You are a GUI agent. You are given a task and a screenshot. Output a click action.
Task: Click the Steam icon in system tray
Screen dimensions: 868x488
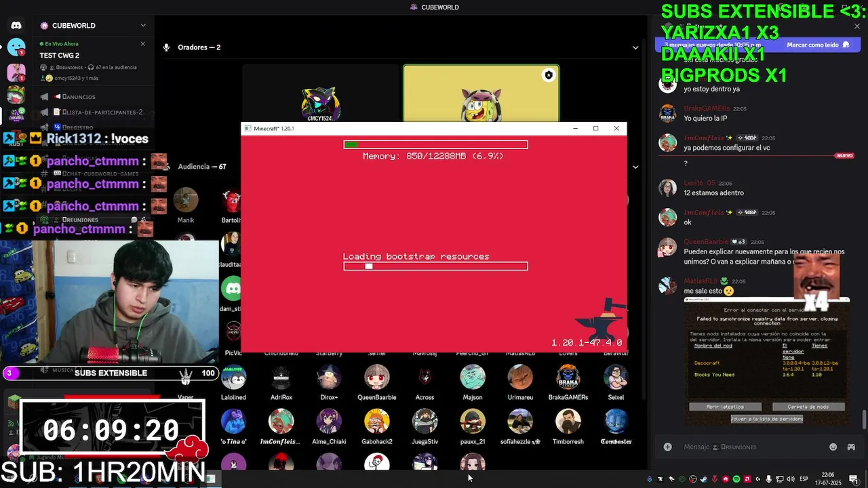point(704,479)
